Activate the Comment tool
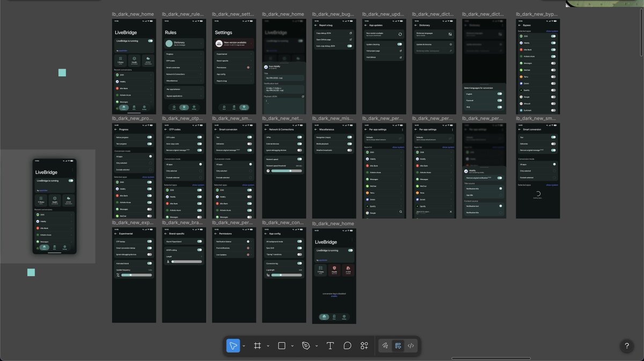Viewport: 644px width, 361px height. 347,346
